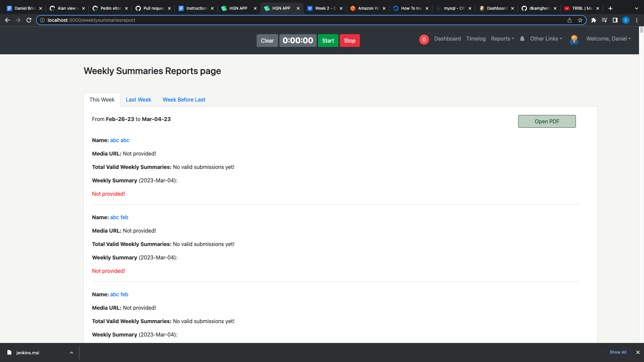Open the Chrome three-dot menu
644x362 pixels.
pyautogui.click(x=637, y=20)
